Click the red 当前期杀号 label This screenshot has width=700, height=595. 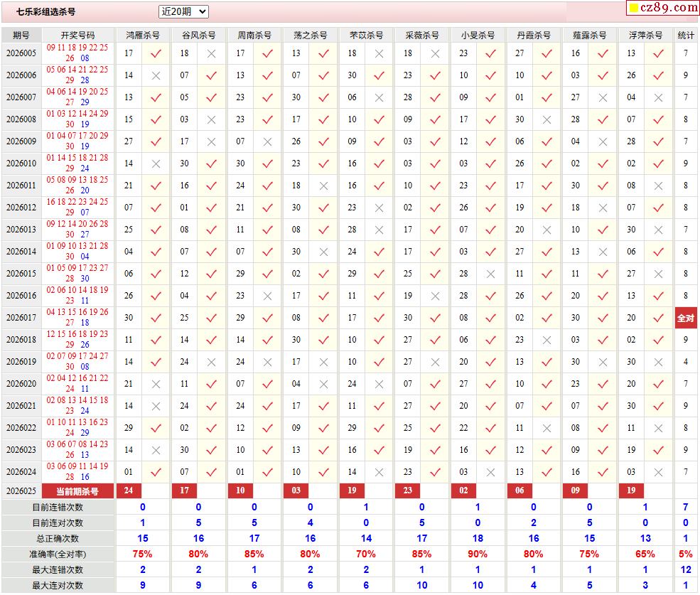coord(77,491)
